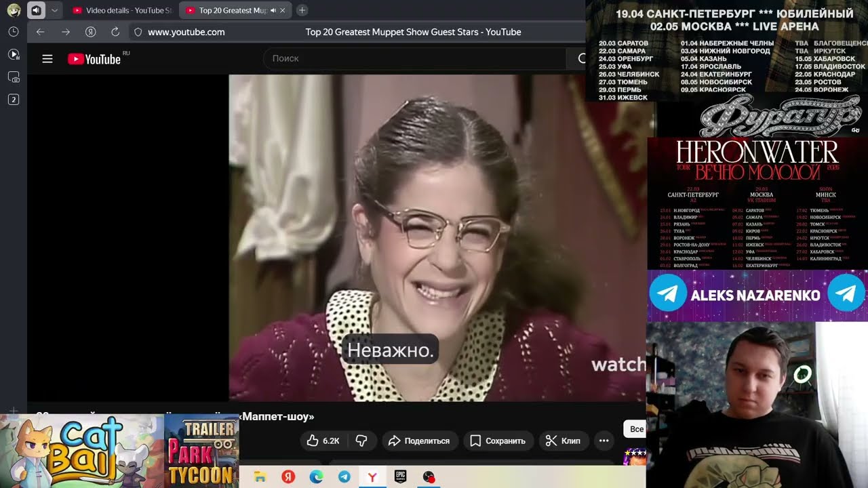This screenshot has height=488, width=868.
Task: Click the site protection shield icon
Action: pos(138,32)
